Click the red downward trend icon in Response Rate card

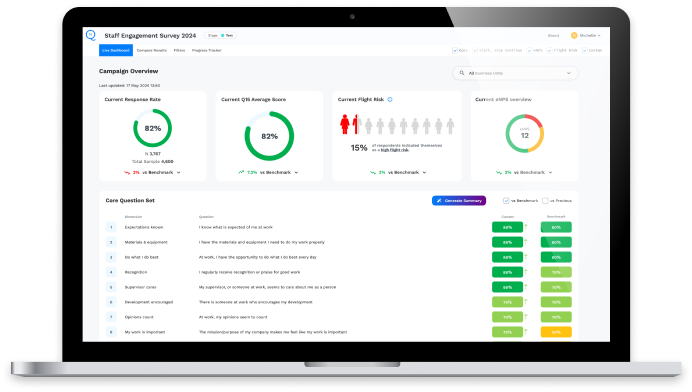click(x=127, y=173)
